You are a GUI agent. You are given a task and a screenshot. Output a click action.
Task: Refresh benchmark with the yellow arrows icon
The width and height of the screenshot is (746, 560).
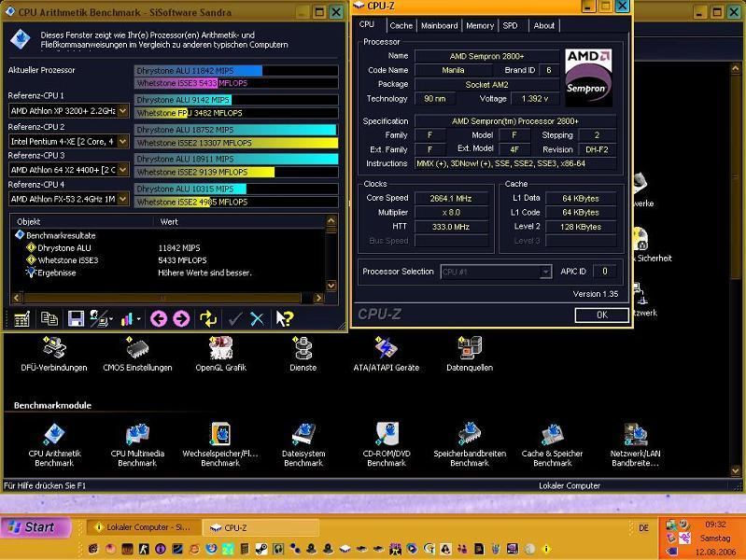(208, 319)
